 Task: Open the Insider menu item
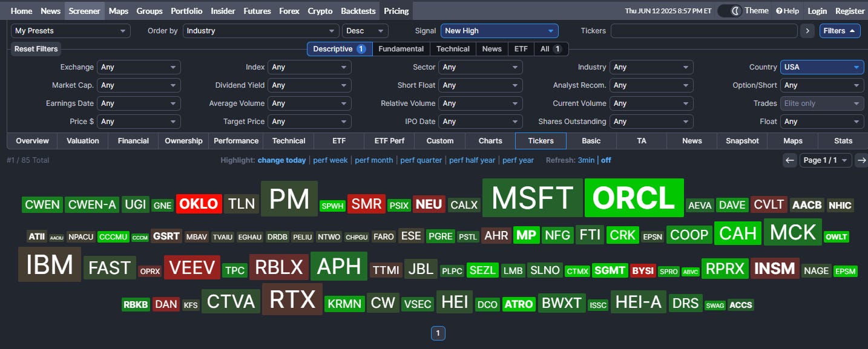(x=223, y=11)
